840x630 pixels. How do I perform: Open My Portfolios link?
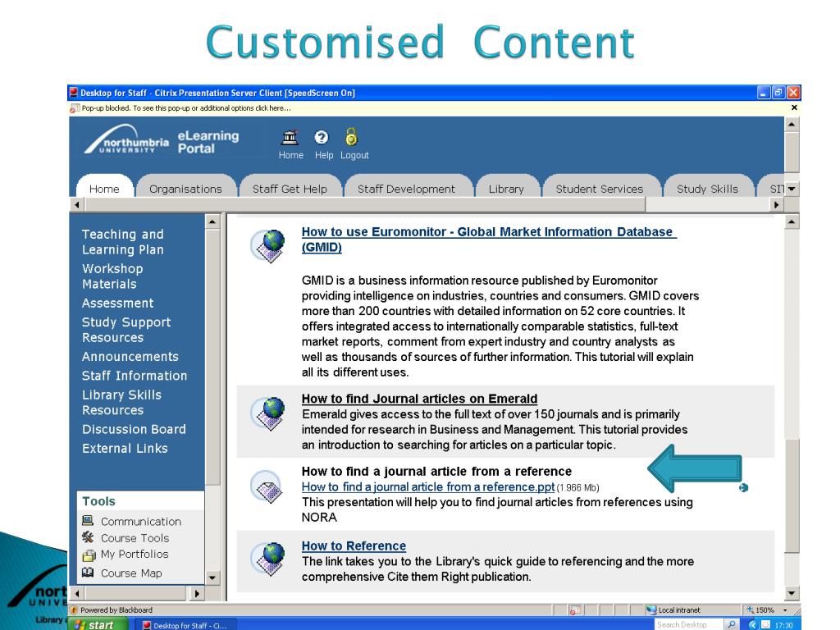(135, 554)
